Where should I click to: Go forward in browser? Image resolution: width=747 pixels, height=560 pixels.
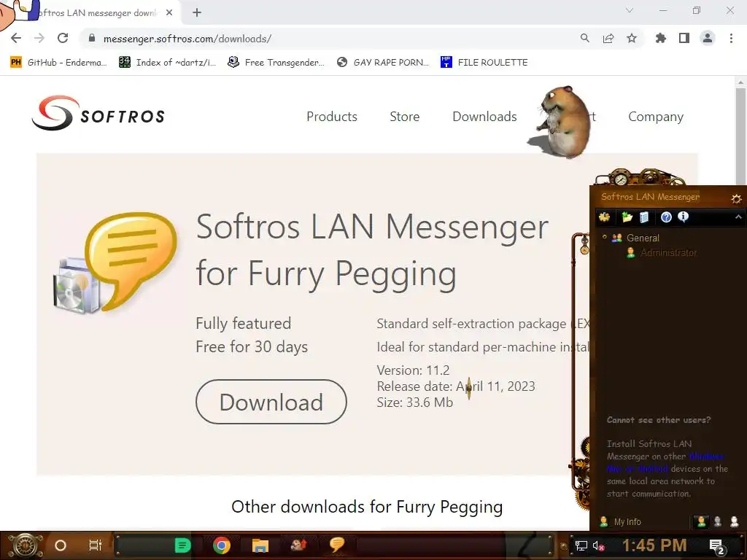point(39,38)
